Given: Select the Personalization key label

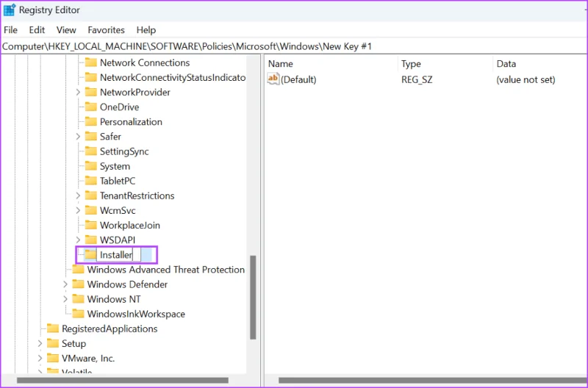Looking at the screenshot, I should [131, 122].
